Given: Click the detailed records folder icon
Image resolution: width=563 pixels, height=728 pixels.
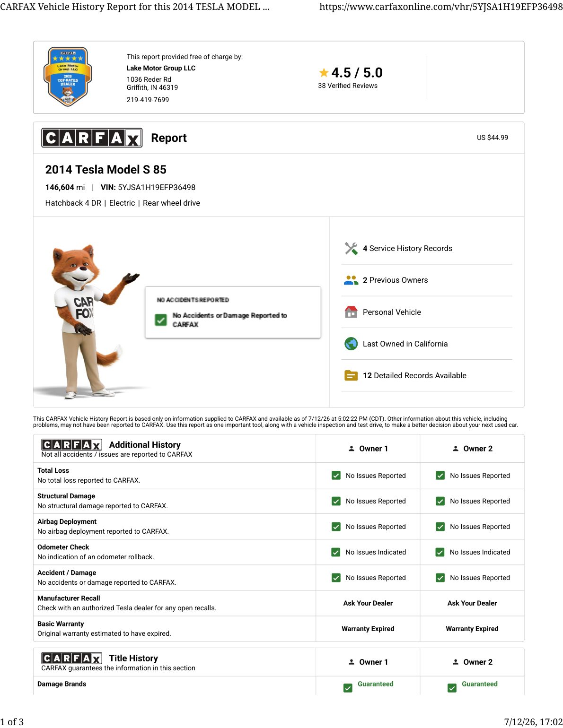Looking at the screenshot, I should 351,375.
